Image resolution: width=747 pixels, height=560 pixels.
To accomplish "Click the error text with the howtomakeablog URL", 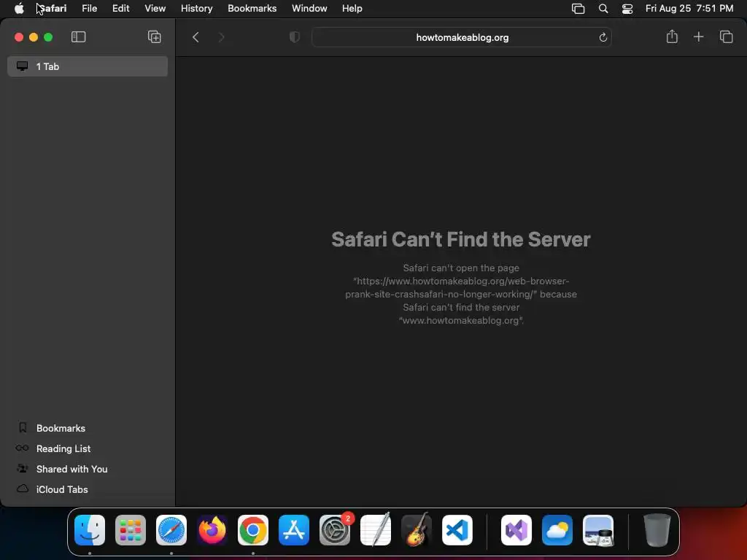I will (x=461, y=294).
